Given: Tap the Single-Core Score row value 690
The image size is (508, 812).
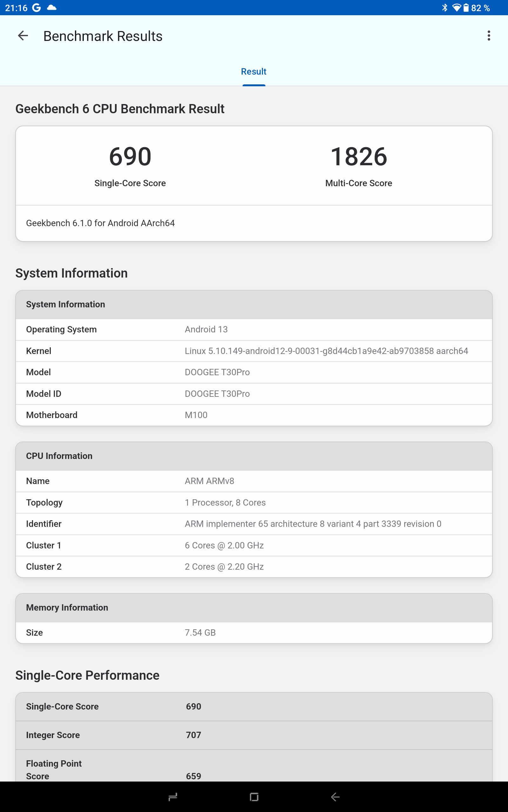Looking at the screenshot, I should pyautogui.click(x=194, y=706).
